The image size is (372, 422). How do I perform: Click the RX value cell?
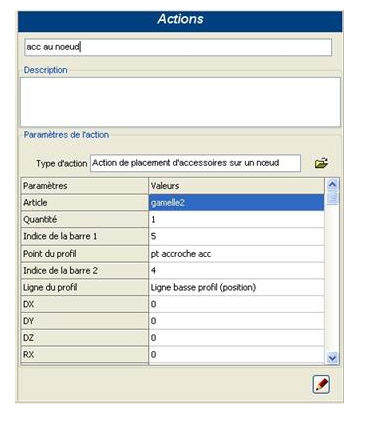[x=236, y=355]
